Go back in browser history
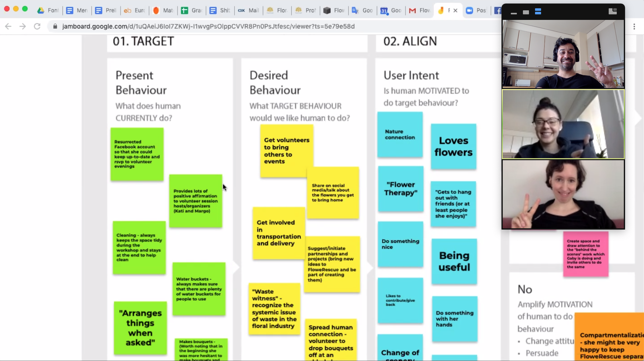644x361 pixels. click(x=8, y=26)
